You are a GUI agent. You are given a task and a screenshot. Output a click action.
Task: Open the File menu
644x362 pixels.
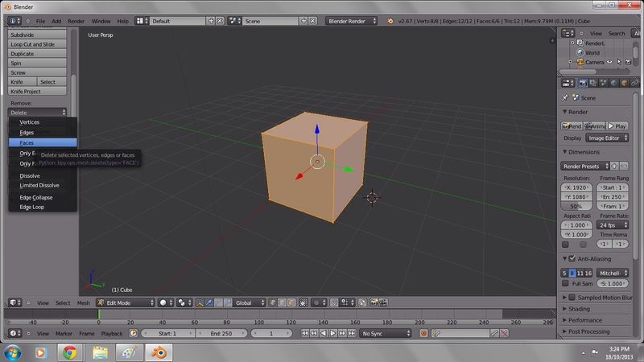point(40,21)
